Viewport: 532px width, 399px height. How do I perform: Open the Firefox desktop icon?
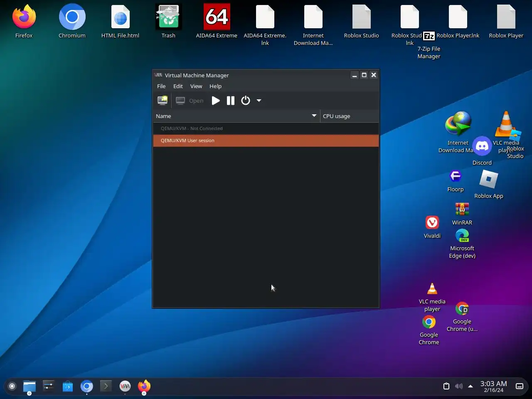[24, 17]
